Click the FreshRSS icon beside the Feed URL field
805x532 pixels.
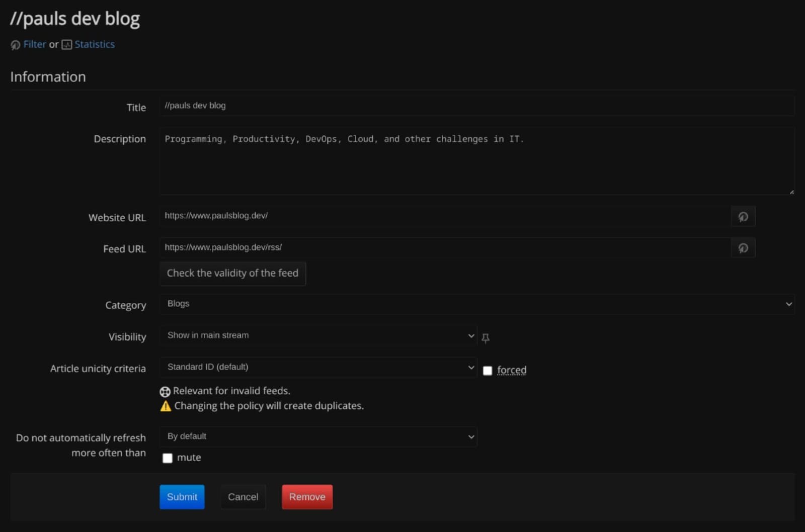[x=743, y=247]
